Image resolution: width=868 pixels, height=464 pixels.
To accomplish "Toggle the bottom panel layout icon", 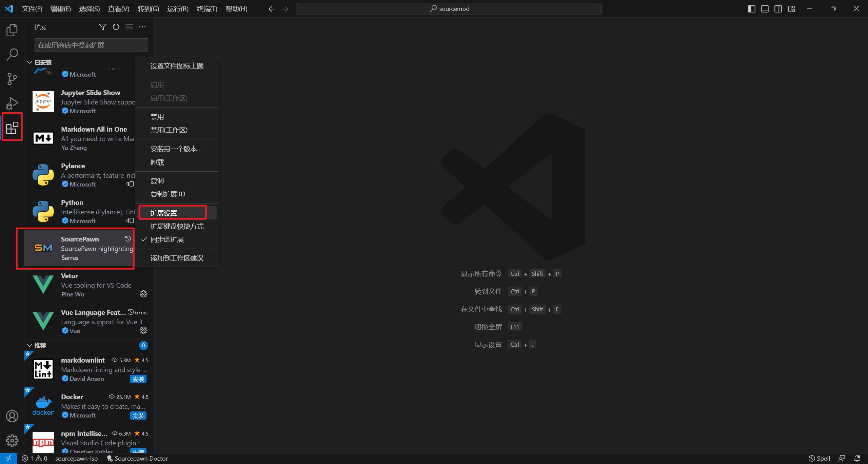I will pyautogui.click(x=765, y=9).
